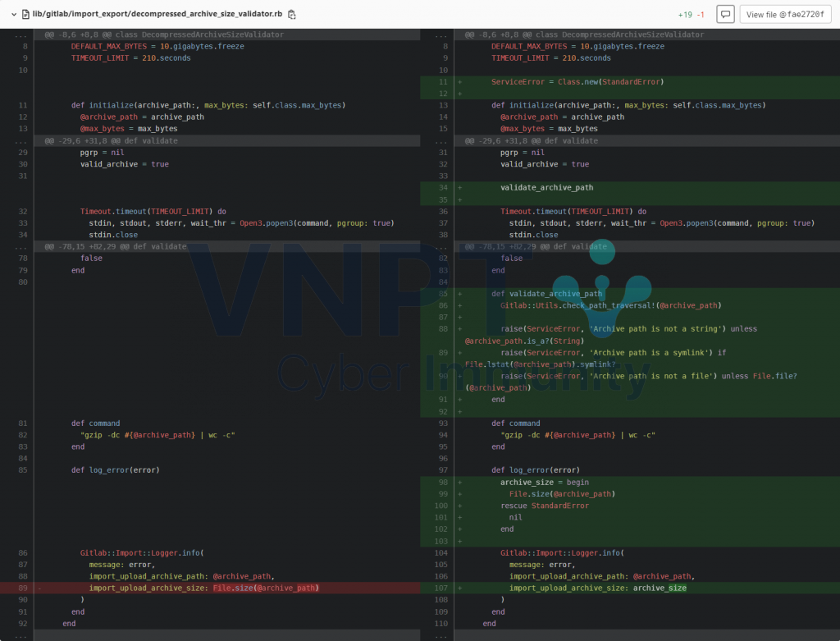Image resolution: width=840 pixels, height=641 pixels.
Task: Click line number 36 on the new side
Action: [441, 211]
